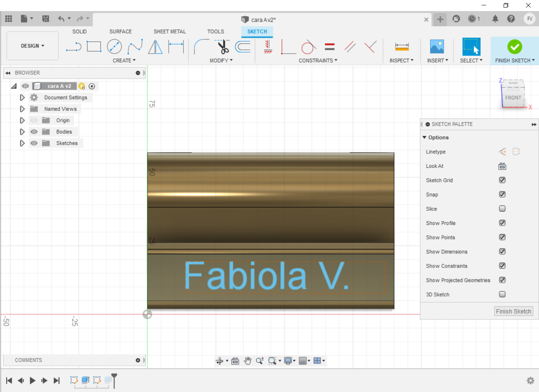The width and height of the screenshot is (539, 392).
Task: Open the DESIGN workspace dropdown
Action: pyautogui.click(x=33, y=46)
